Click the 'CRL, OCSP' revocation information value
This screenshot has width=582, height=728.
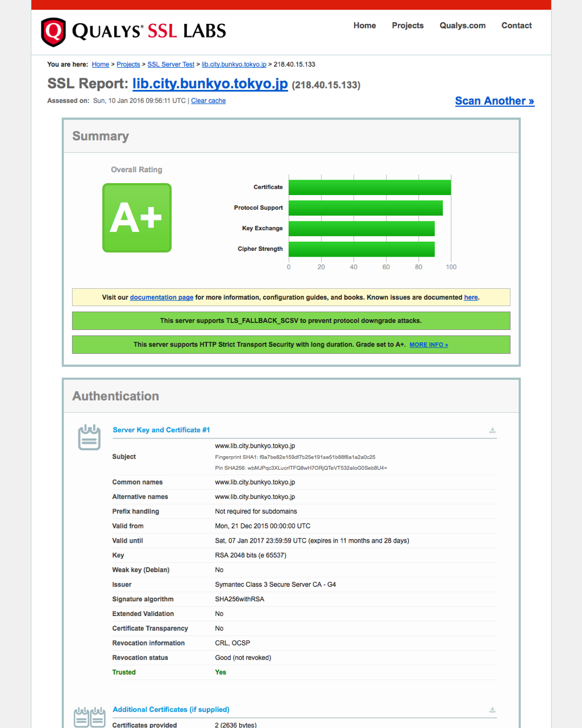point(232,643)
